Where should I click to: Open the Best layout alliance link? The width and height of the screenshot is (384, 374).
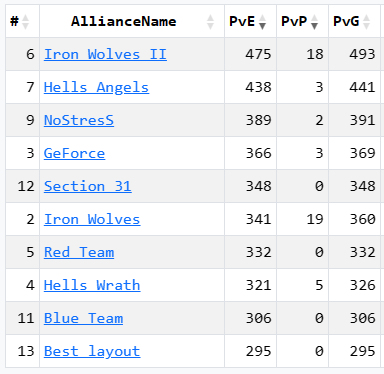click(92, 351)
